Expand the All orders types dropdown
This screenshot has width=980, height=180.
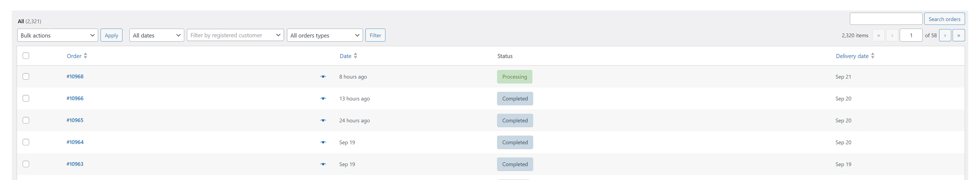[x=324, y=35]
